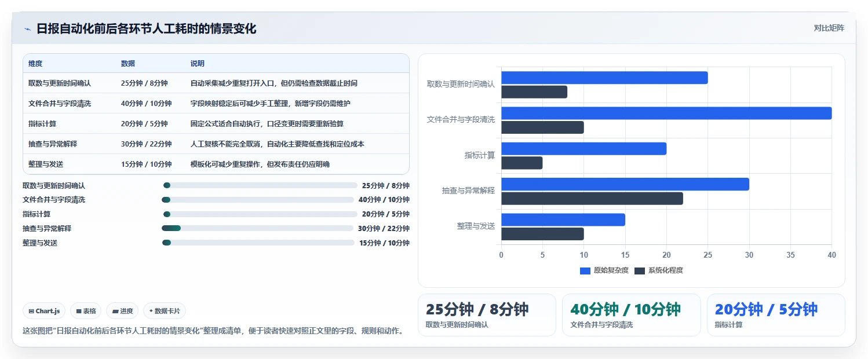The width and height of the screenshot is (868, 359).
Task: Click chart axis label 抽查与异常解释
Action: tap(468, 191)
